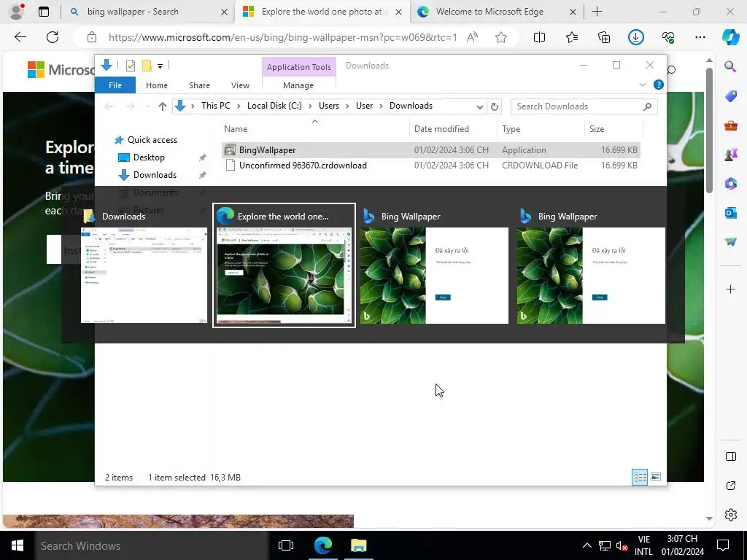Open recent locations dropdown arrow
This screenshot has width=747, height=560.
(147, 106)
